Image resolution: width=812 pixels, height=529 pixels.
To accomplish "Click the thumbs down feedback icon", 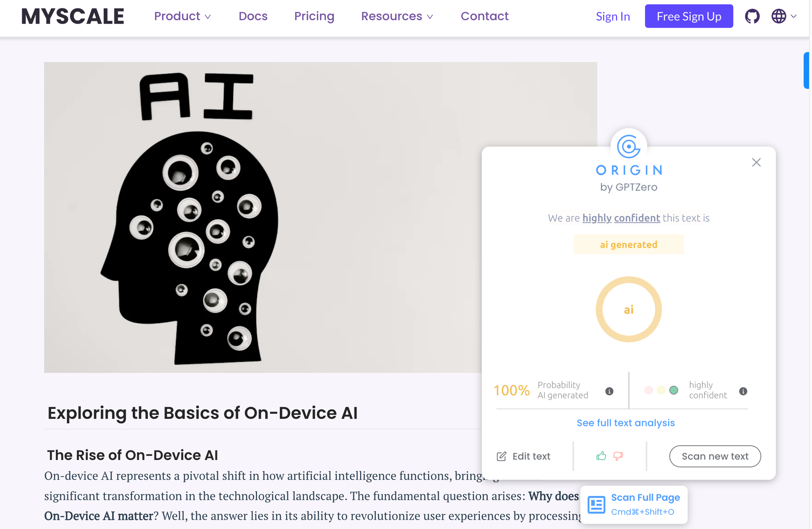I will [x=618, y=456].
